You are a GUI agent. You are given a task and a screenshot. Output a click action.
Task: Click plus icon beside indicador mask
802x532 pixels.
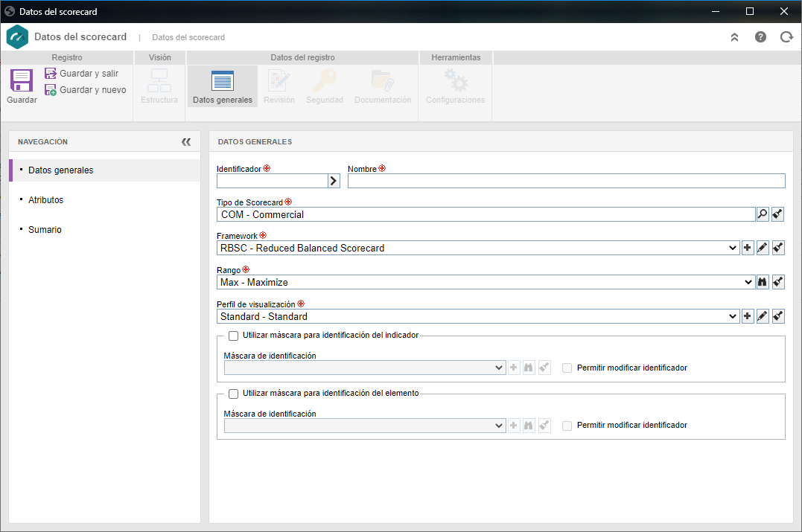(514, 368)
